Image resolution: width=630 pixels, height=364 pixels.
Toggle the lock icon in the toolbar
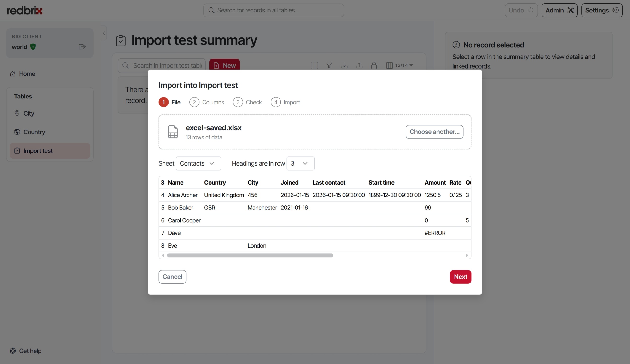374,65
